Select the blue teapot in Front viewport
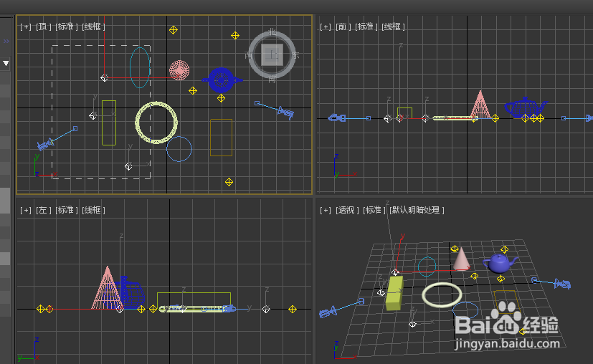593x364 pixels. coord(526,107)
